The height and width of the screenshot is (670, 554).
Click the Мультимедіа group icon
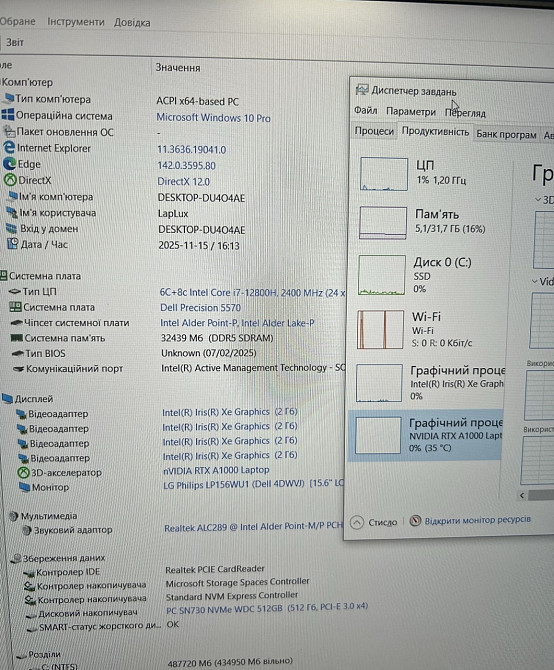click(14, 516)
